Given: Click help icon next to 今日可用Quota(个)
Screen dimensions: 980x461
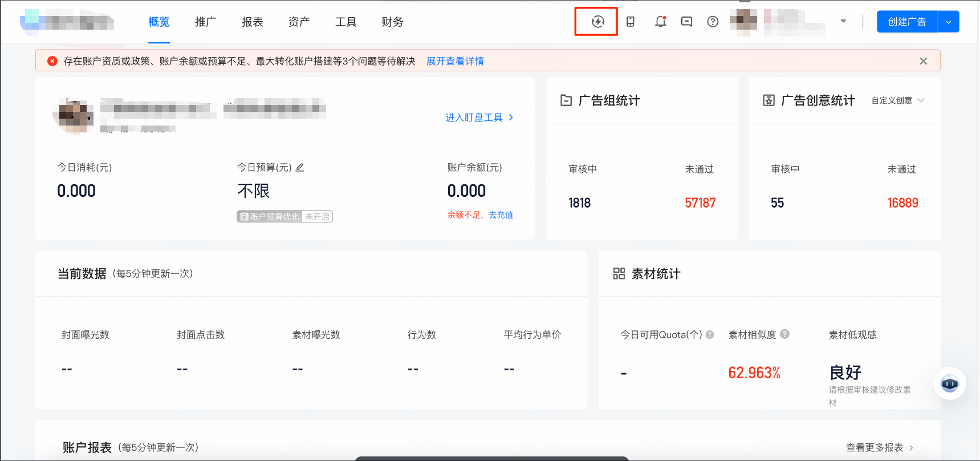Looking at the screenshot, I should tap(710, 335).
